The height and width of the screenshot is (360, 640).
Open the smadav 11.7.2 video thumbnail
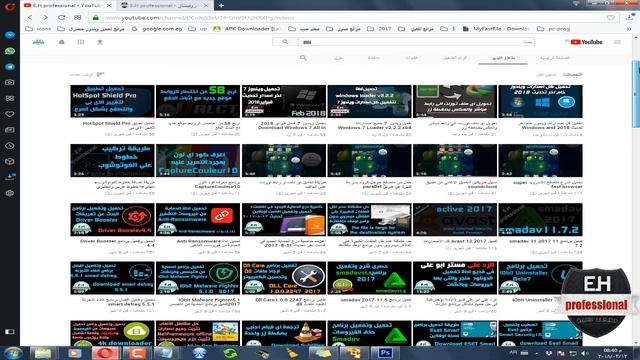tap(540, 220)
